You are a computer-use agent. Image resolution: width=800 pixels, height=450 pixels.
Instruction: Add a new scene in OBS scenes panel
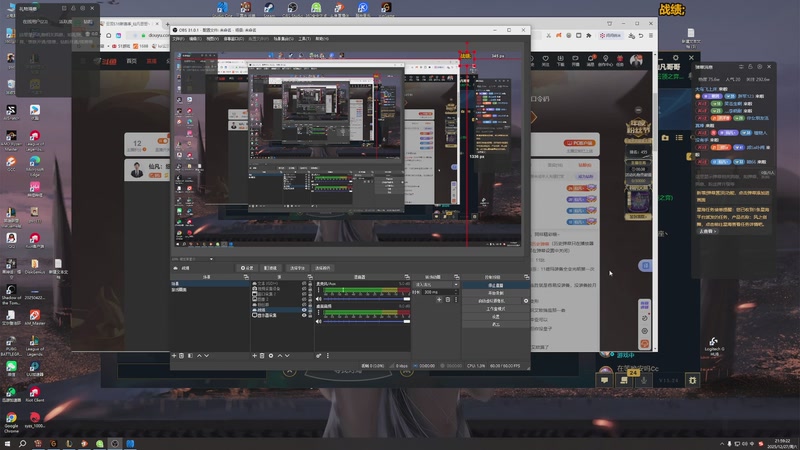[173, 356]
